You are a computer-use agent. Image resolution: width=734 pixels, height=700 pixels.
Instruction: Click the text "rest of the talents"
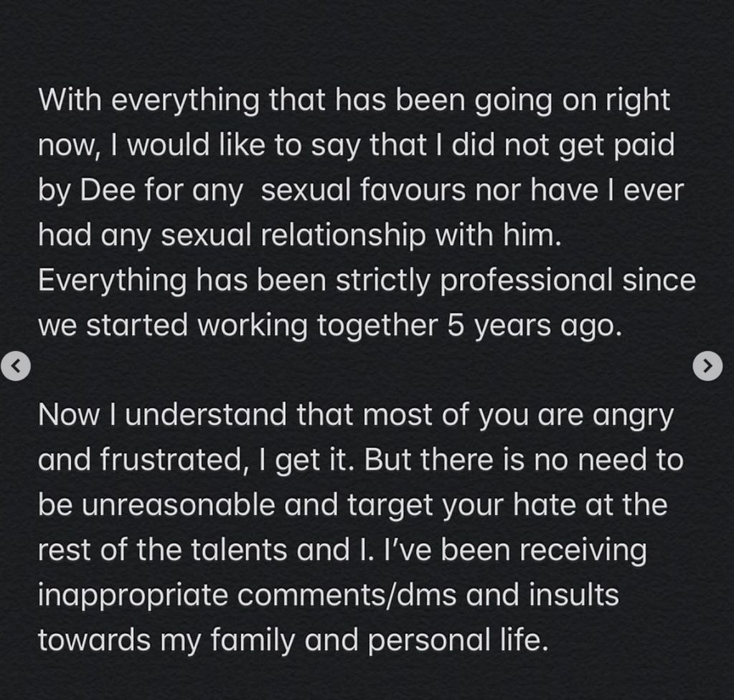(163, 550)
